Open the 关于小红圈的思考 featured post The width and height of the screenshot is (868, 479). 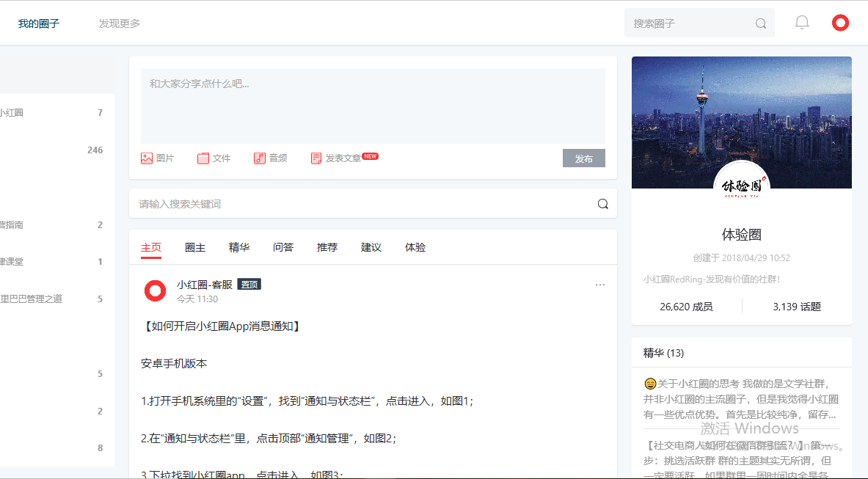click(741, 399)
